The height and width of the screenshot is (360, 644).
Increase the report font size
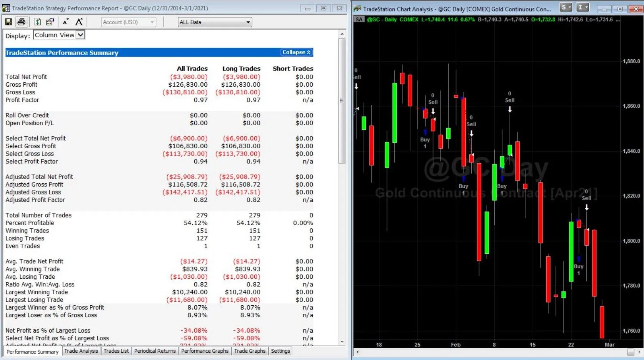79,22
